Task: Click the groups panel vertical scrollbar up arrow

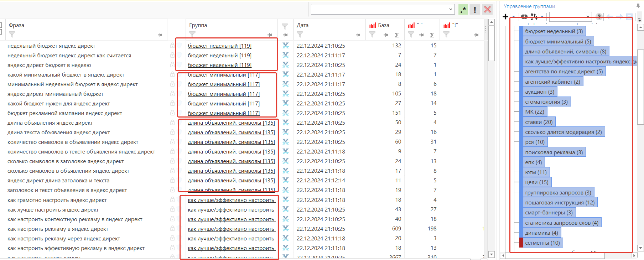Action: (640, 27)
